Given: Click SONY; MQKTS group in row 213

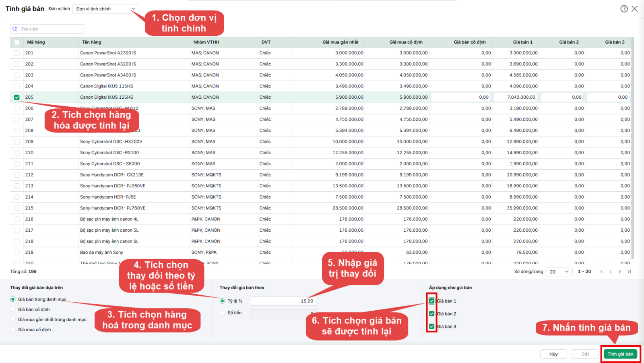Looking at the screenshot, I should [206, 186].
